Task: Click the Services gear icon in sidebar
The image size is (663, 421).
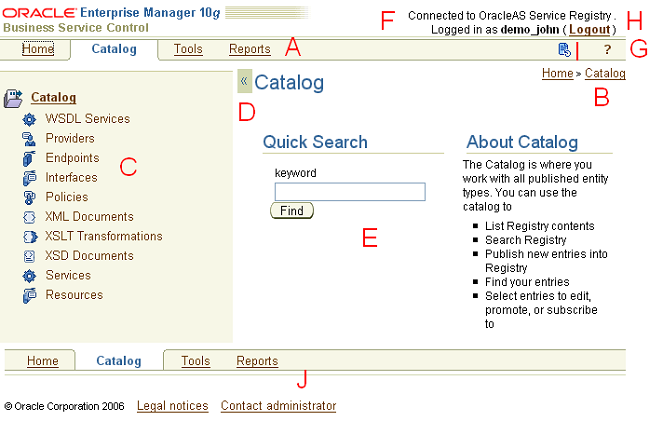Action: (x=29, y=276)
